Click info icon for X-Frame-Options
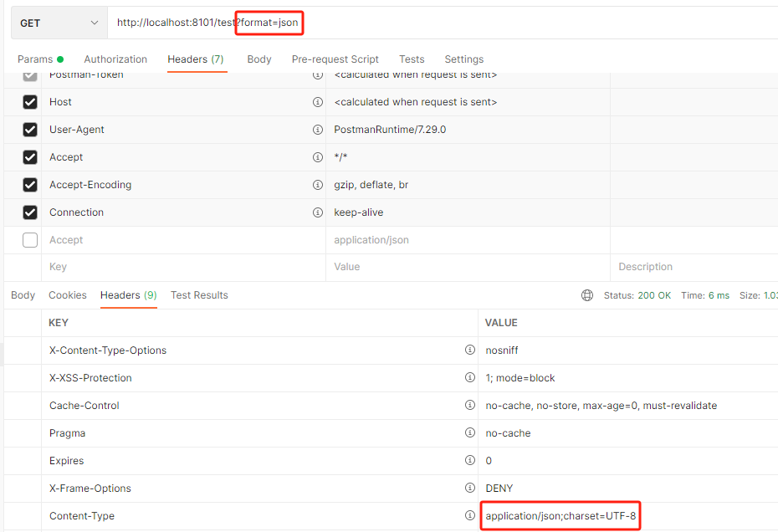The height and width of the screenshot is (532, 778). pyautogui.click(x=470, y=488)
